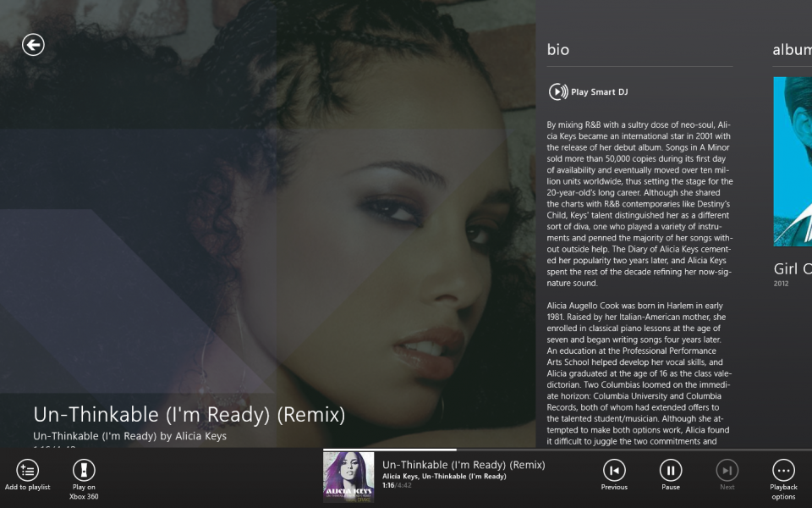
Task: Go back with the arrow button
Action: [33, 45]
